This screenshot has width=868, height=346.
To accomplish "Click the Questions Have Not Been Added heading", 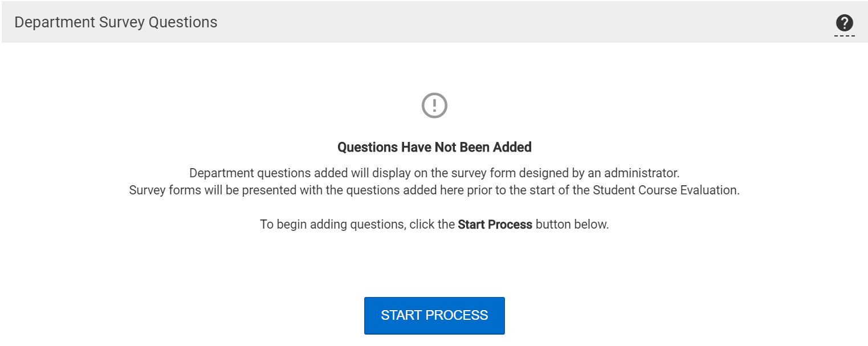I will pyautogui.click(x=434, y=147).
